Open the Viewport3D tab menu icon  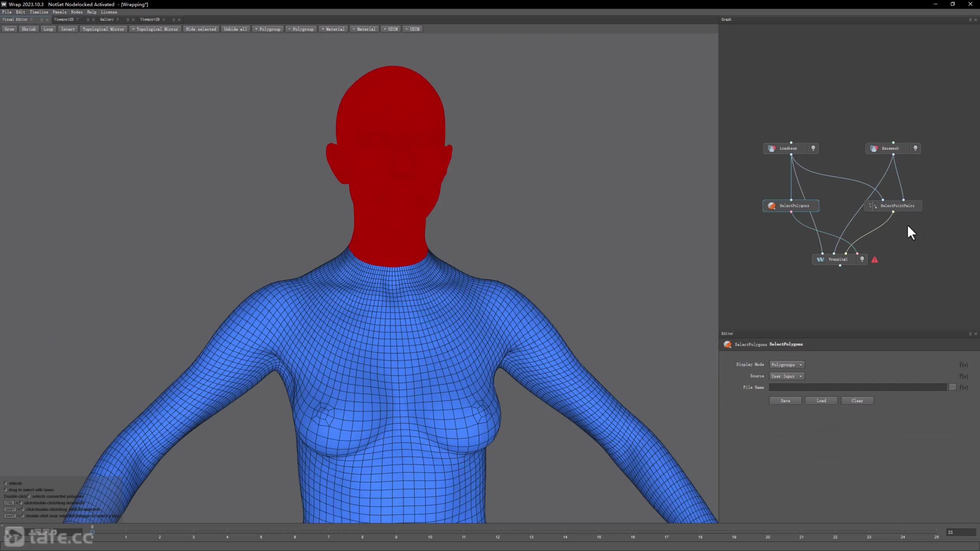point(174,20)
